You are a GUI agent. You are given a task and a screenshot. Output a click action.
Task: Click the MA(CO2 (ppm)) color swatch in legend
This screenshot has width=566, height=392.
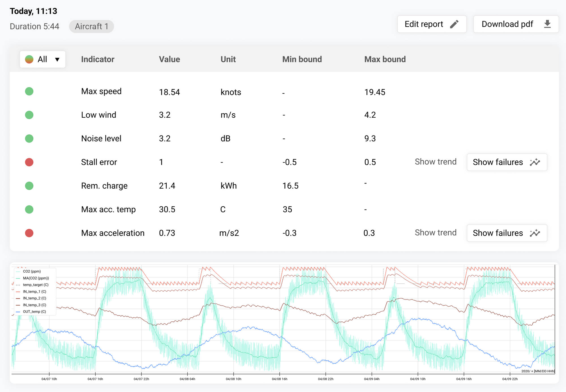[x=18, y=278]
